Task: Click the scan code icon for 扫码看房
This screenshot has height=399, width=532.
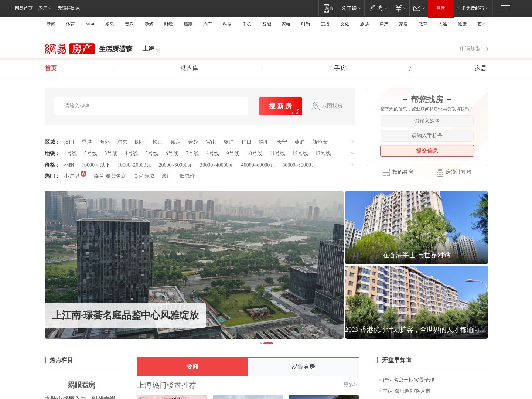Action: [x=386, y=172]
